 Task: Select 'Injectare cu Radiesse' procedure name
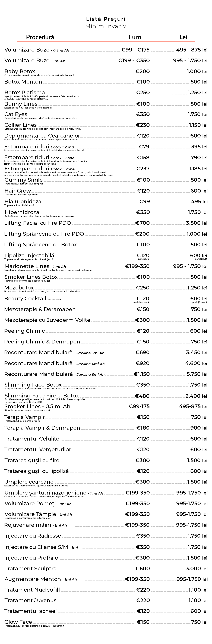pos(33,536)
